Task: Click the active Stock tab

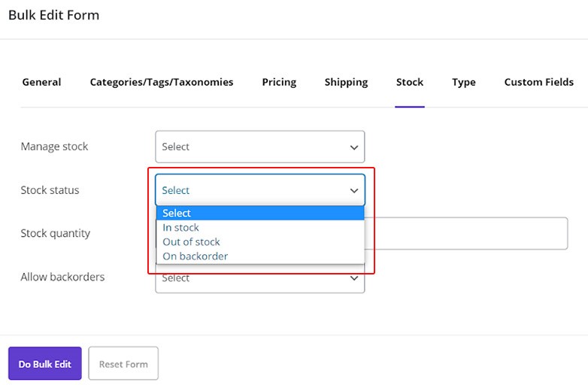Action: pyautogui.click(x=410, y=82)
